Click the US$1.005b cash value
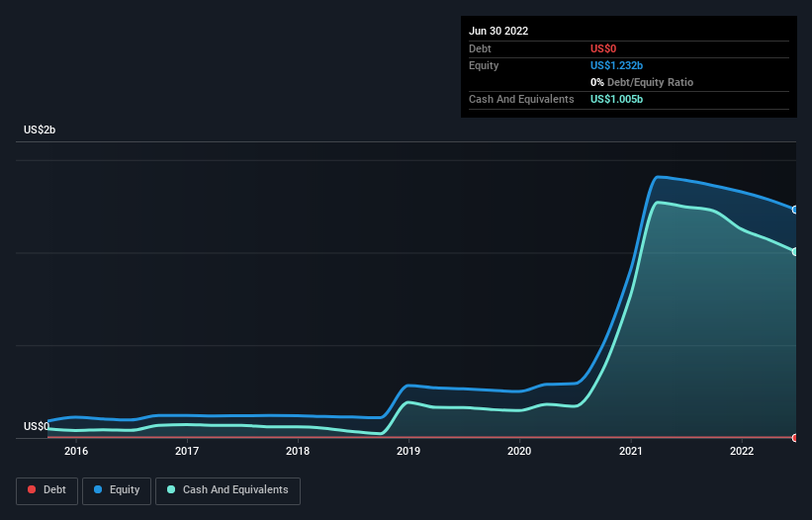The image size is (812, 520). tap(617, 99)
